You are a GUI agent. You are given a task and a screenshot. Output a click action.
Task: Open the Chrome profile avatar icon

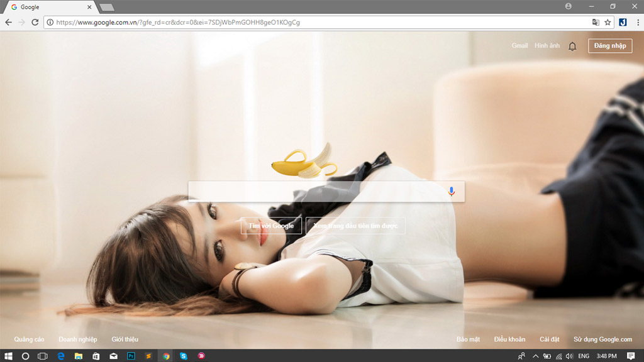[x=569, y=6]
